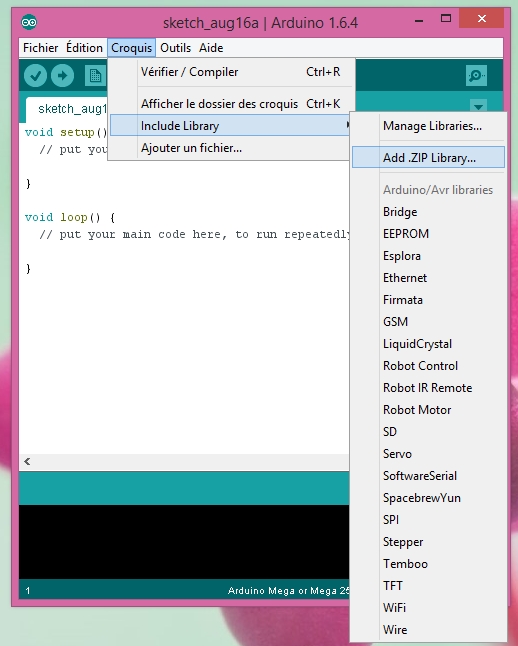Viewport: 518px width, 646px height.
Task: Include the Wire library
Action: [x=428, y=630]
